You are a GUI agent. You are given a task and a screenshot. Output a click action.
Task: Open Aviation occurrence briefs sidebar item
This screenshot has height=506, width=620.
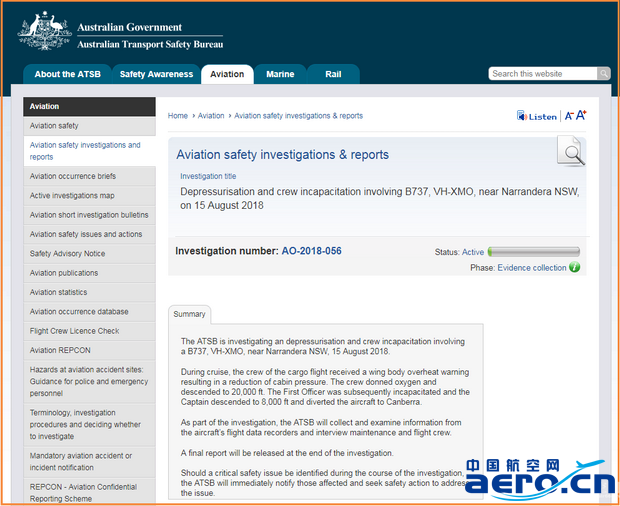(x=89, y=176)
